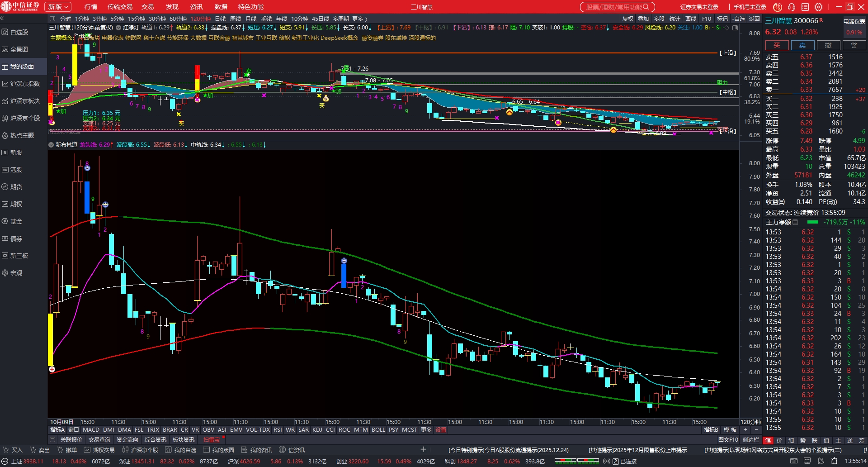The height and width of the screenshot is (467, 868).
Task: Open the 指标B indicator menu
Action: 711,430
